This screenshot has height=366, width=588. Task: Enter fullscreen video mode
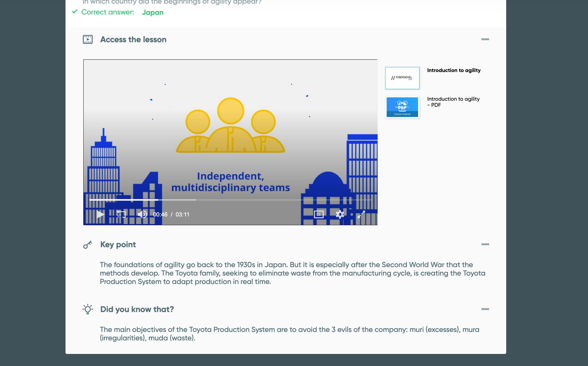(361, 214)
